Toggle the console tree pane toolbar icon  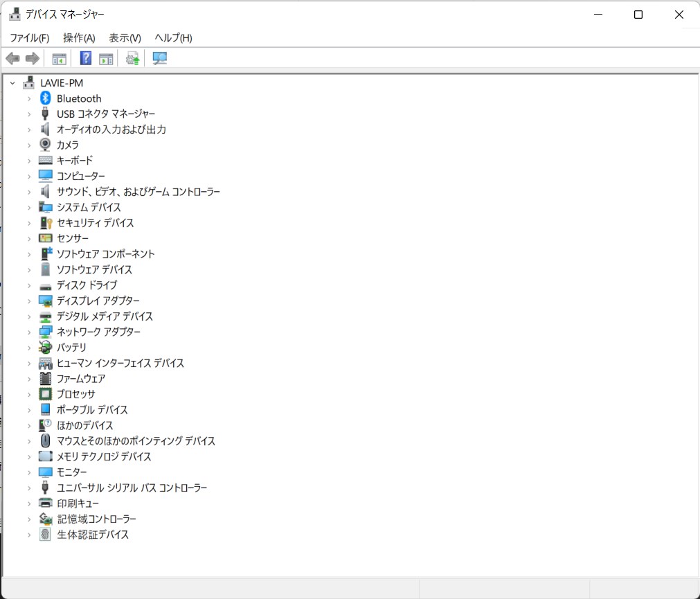pyautogui.click(x=59, y=58)
